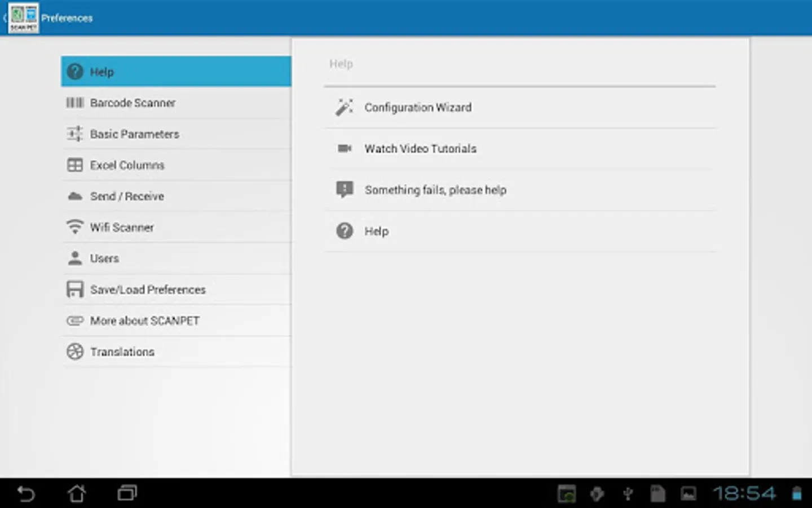Open the Translations entry
Screen dimensions: 812x508
[x=176, y=352]
